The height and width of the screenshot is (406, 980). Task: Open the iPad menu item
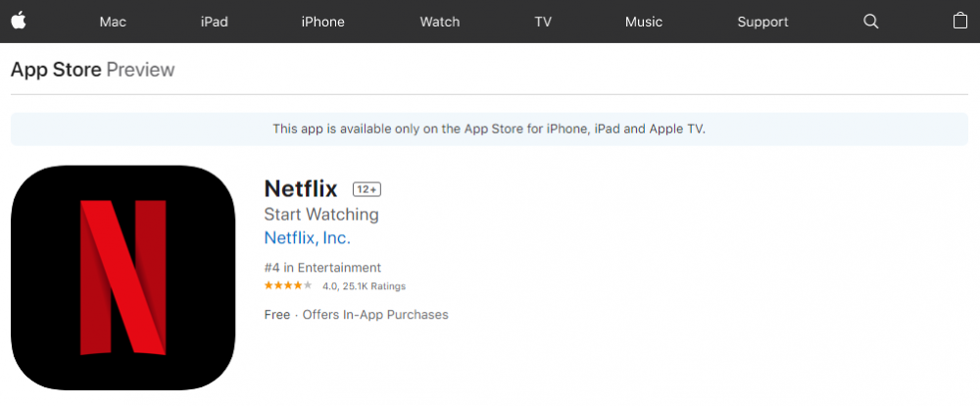(215, 22)
